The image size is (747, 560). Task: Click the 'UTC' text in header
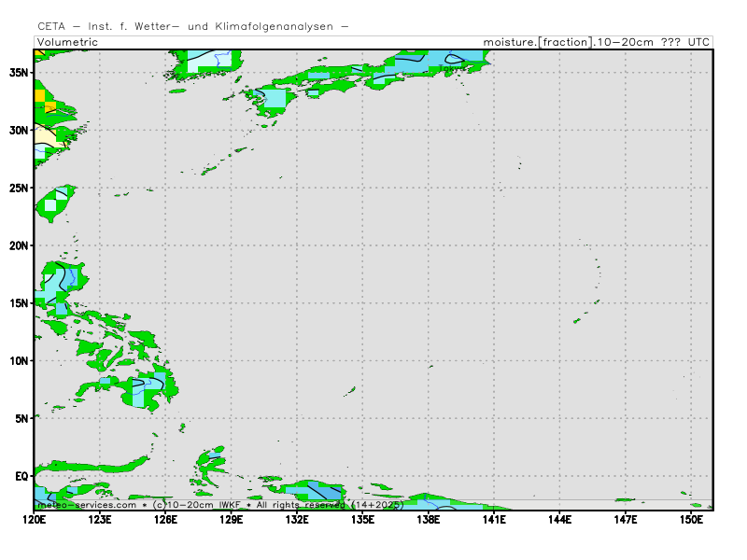click(x=698, y=42)
